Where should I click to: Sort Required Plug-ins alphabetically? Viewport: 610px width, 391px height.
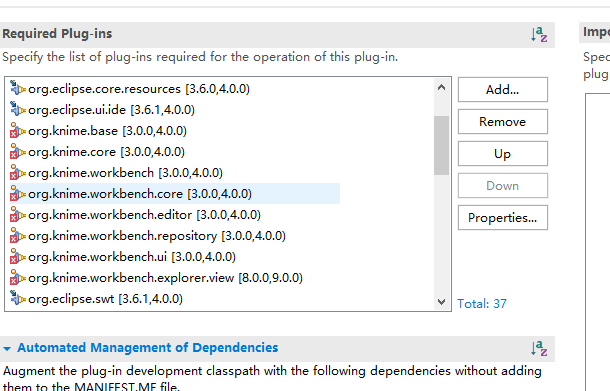tap(539, 34)
